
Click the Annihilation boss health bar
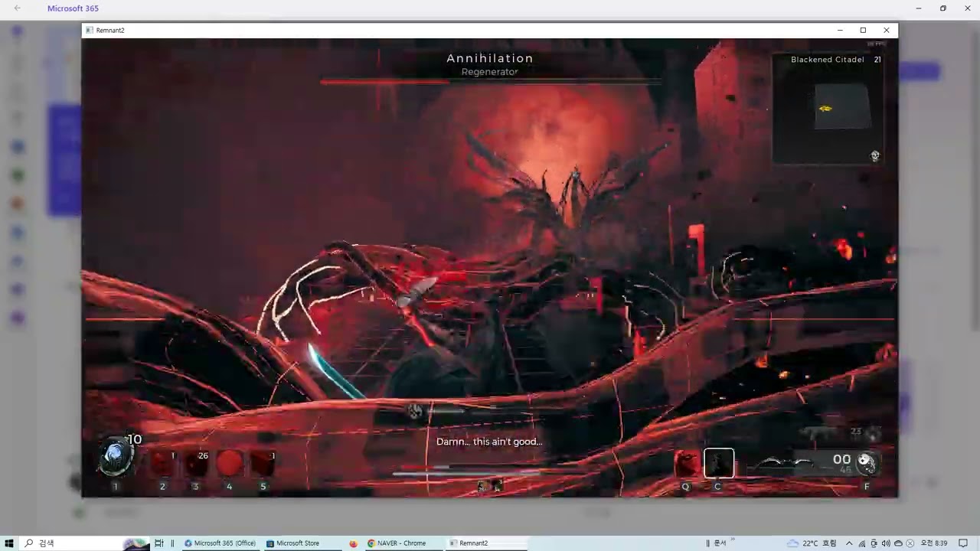point(491,81)
